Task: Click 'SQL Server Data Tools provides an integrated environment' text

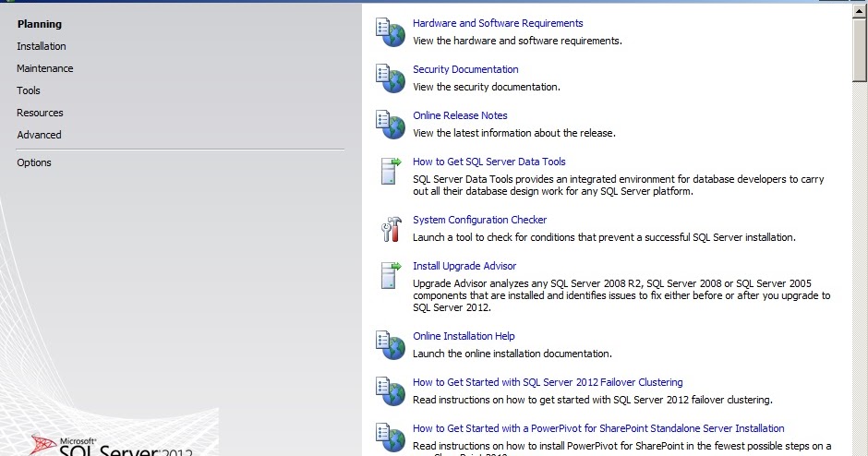Action: [x=619, y=186]
